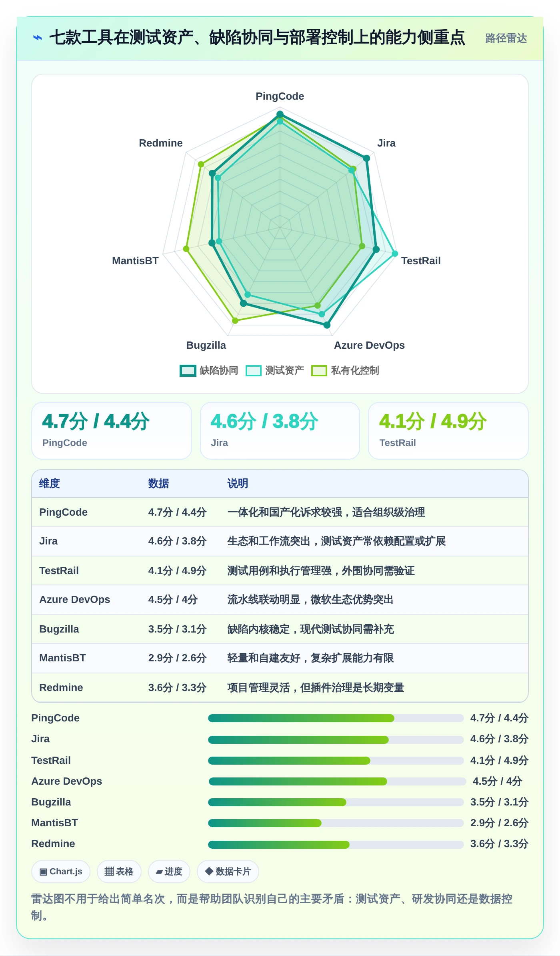
Task: Select the TestRail table row name
Action: pyautogui.click(x=59, y=570)
